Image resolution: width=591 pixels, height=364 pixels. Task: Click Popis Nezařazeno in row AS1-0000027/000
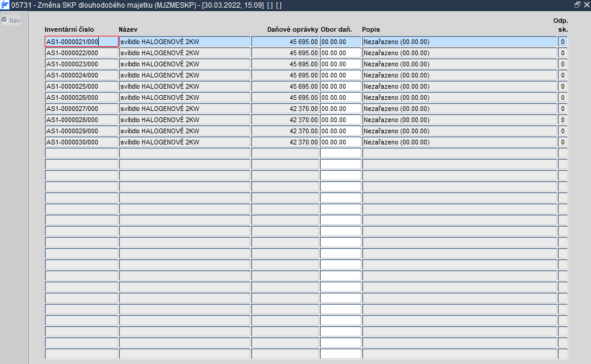[x=459, y=109]
